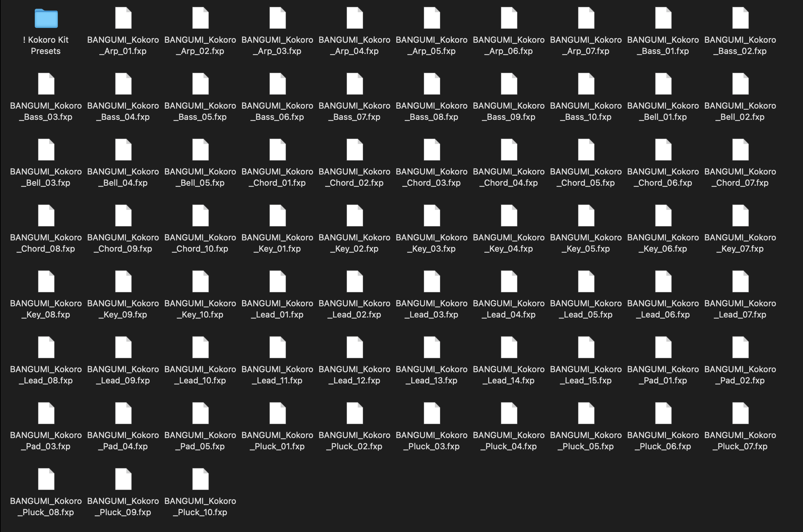Select the BANGUMI_Kokoro_Pluck_10.fxp file icon

pos(200,479)
